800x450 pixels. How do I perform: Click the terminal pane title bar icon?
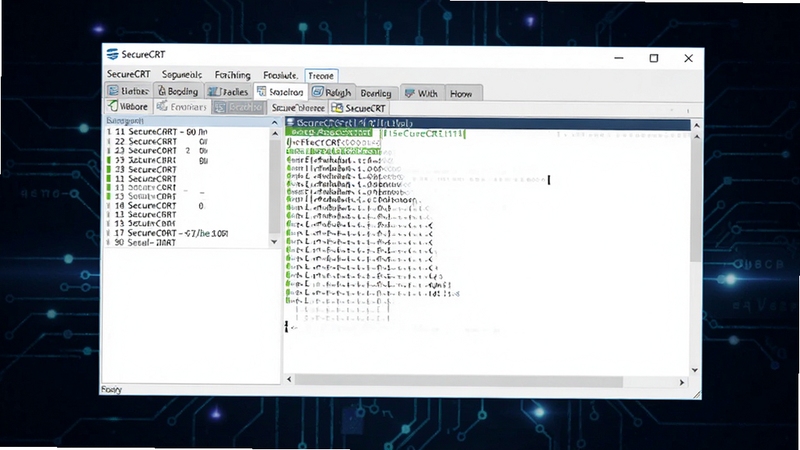290,122
